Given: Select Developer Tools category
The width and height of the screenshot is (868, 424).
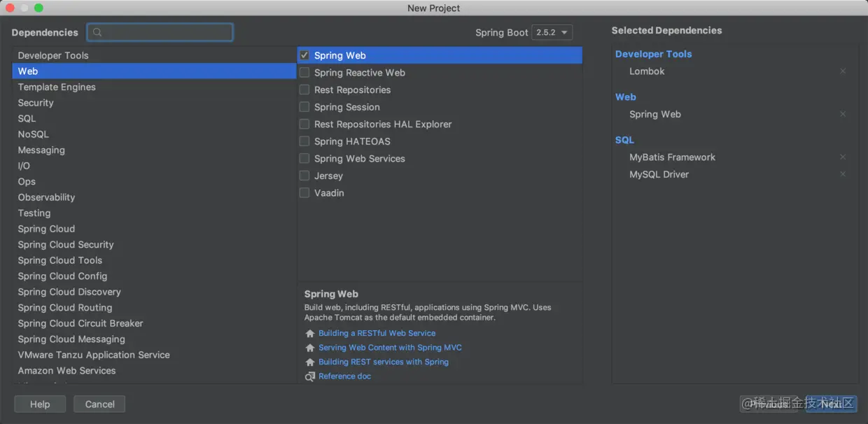Looking at the screenshot, I should point(154,55).
